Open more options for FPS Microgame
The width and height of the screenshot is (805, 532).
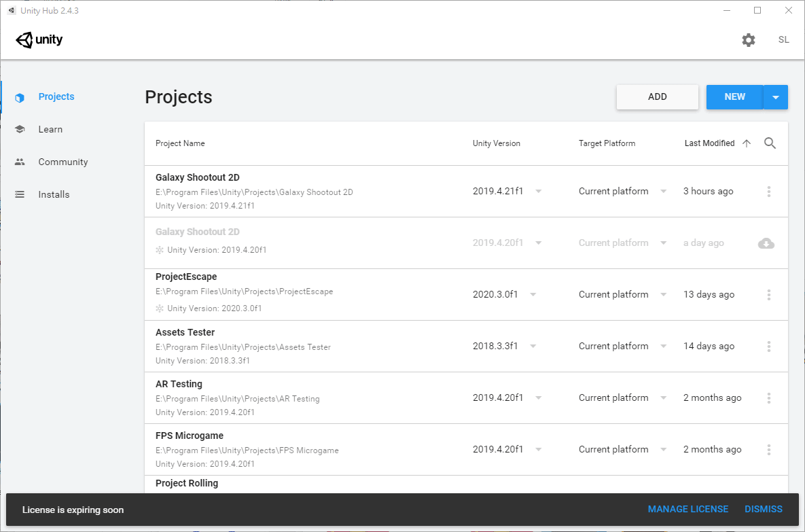(x=768, y=450)
